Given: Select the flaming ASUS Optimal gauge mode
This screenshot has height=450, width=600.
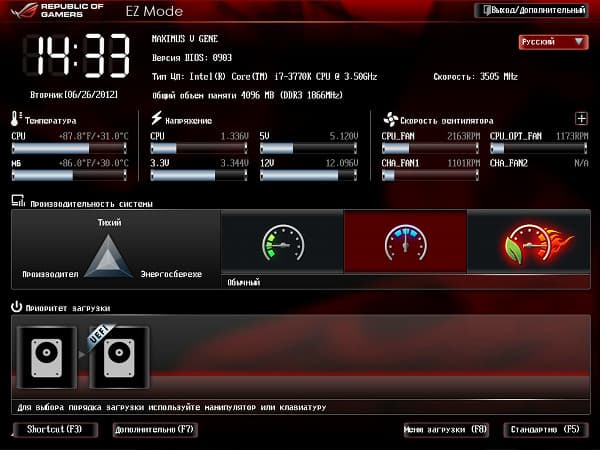Looking at the screenshot, I should click(x=529, y=243).
